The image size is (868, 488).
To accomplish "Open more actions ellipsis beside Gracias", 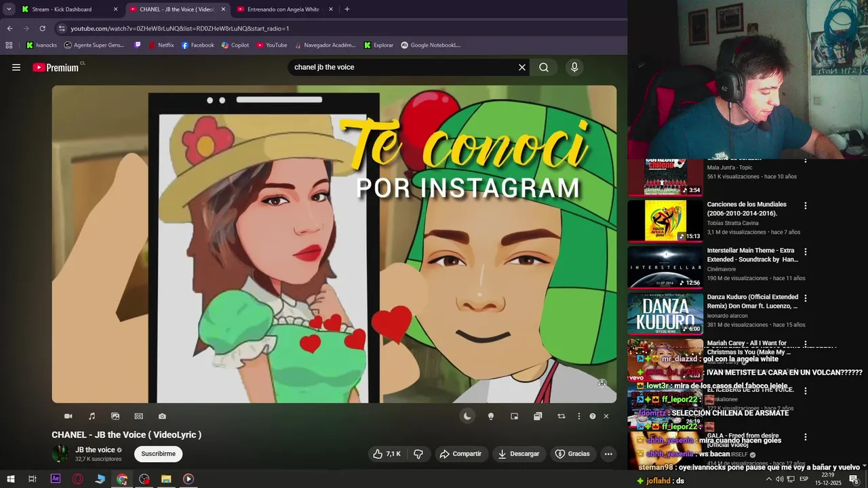I will point(608,454).
